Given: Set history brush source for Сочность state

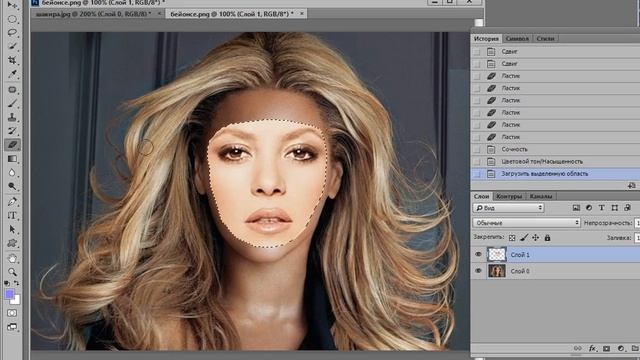Looking at the screenshot, I should [x=477, y=149].
